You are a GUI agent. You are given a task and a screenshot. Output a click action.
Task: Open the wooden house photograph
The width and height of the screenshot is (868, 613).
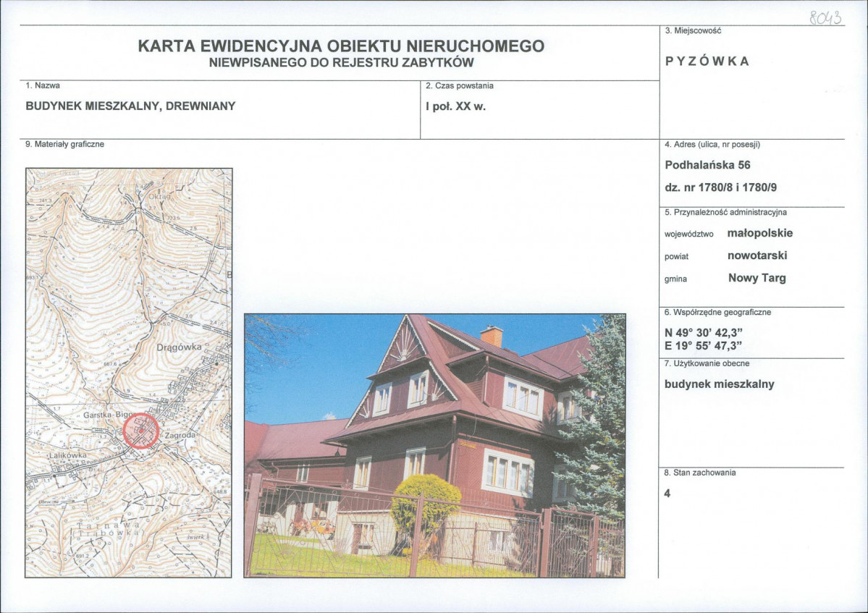[x=434, y=446]
